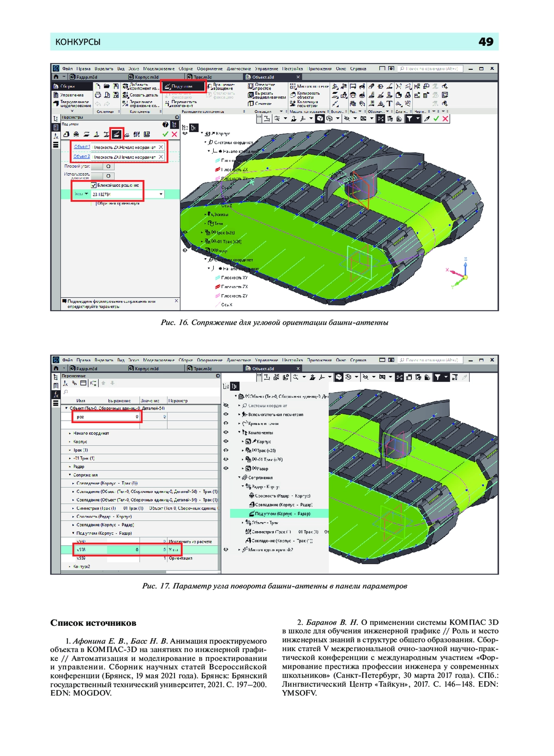Collapse 'Корпус' node in Fig. 16 tree

coord(202,133)
